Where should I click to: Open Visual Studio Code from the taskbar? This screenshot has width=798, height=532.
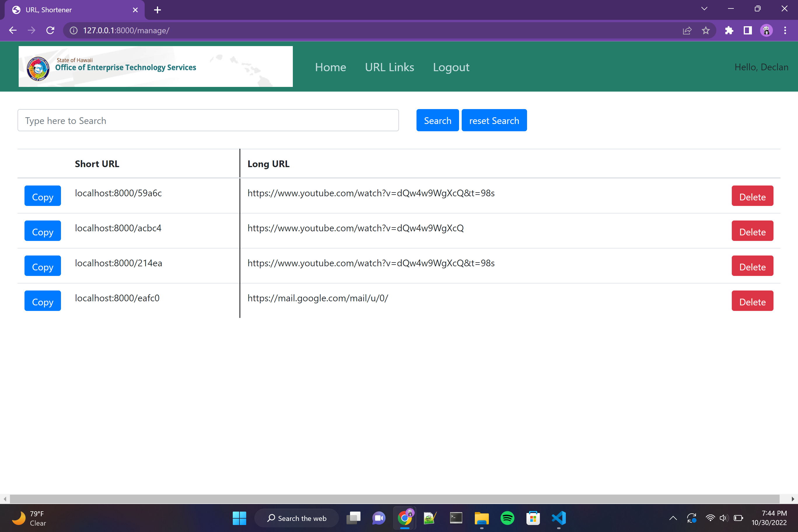(559, 518)
